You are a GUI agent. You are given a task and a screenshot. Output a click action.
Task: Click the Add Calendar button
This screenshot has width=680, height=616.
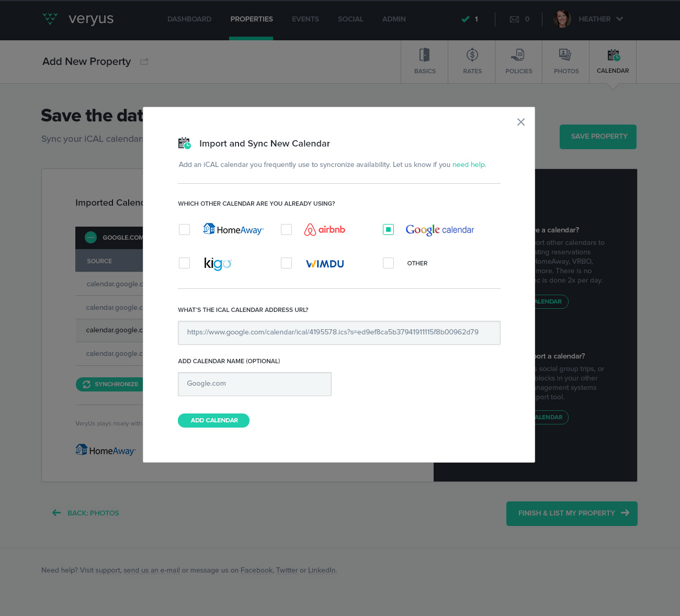point(213,420)
